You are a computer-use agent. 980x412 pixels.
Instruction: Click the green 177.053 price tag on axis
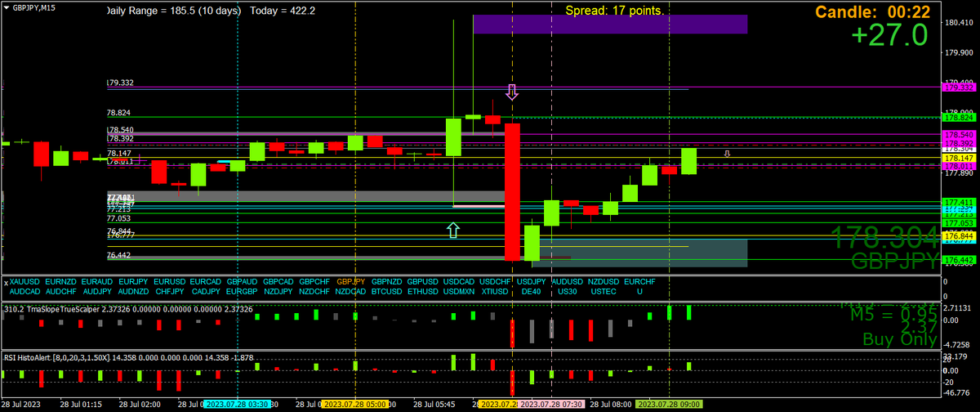point(957,222)
